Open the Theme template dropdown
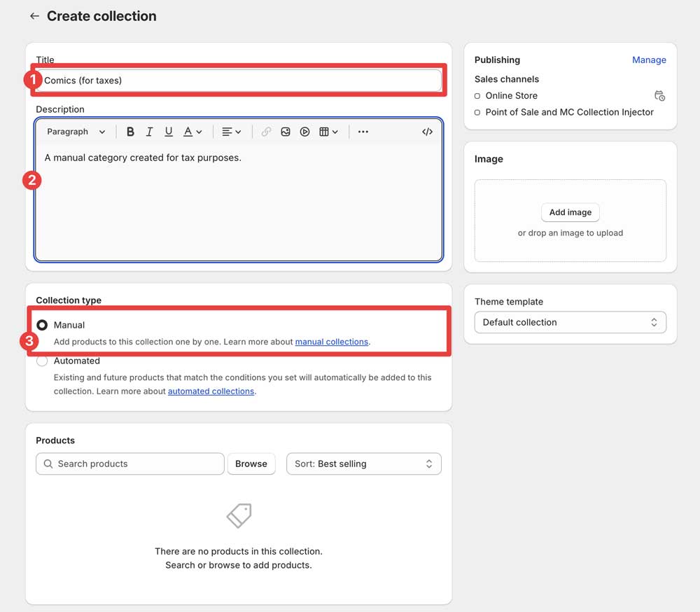The image size is (700, 612). [570, 322]
